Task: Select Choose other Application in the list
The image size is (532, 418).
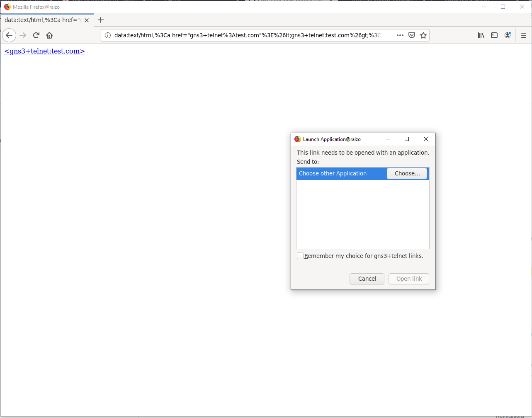Action: [x=333, y=173]
